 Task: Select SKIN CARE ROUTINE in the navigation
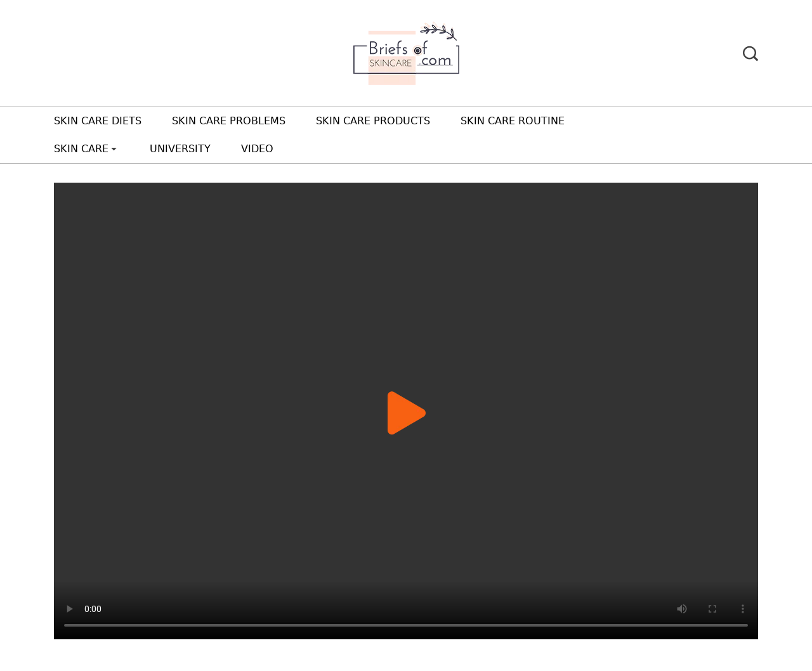(x=512, y=121)
